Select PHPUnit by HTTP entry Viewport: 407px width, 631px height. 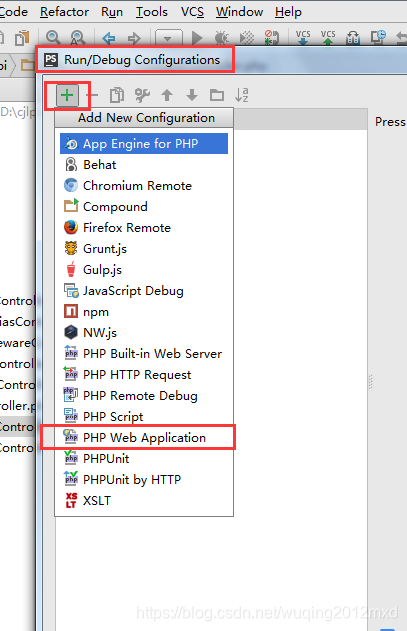[144, 479]
